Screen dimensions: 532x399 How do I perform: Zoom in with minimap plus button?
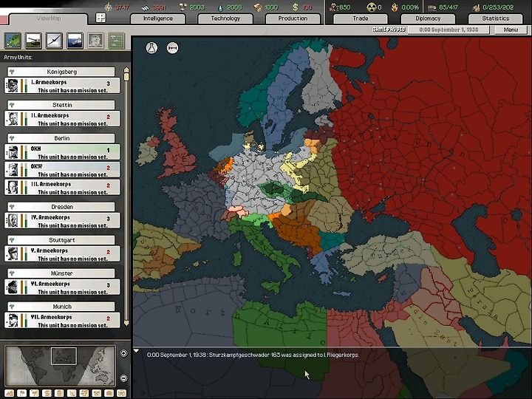124,353
